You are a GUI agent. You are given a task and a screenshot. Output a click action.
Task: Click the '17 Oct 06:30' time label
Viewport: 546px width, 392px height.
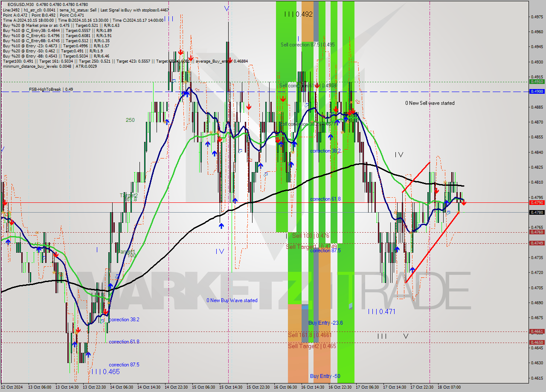pyautogui.click(x=367, y=387)
